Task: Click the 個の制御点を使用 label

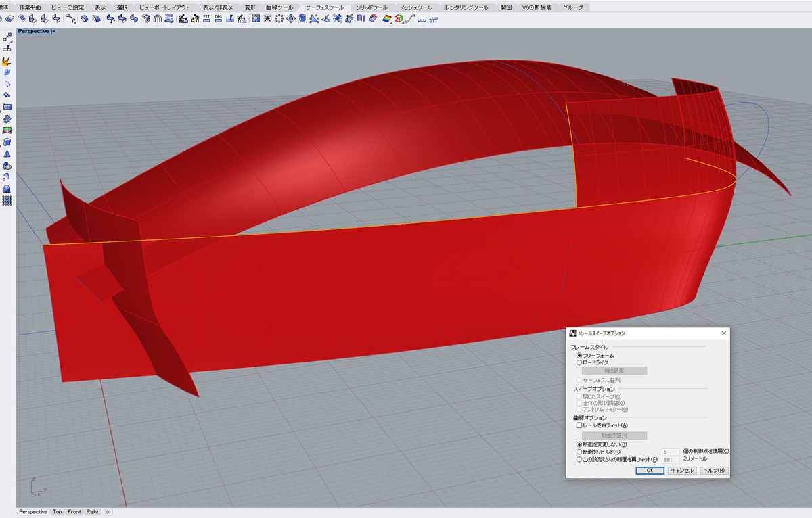Action: (x=706, y=452)
